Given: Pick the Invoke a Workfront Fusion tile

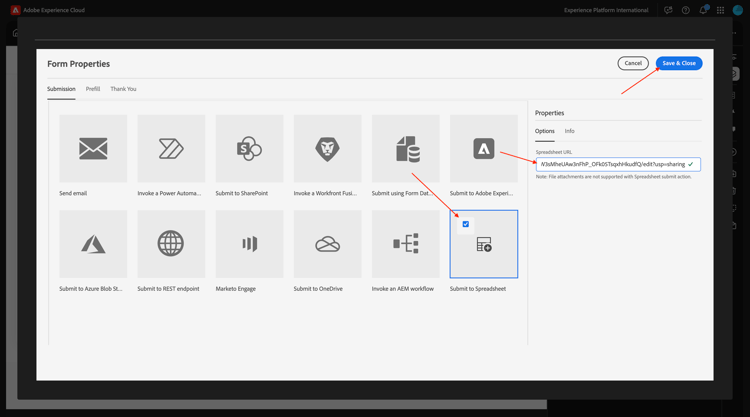Looking at the screenshot, I should [x=327, y=148].
